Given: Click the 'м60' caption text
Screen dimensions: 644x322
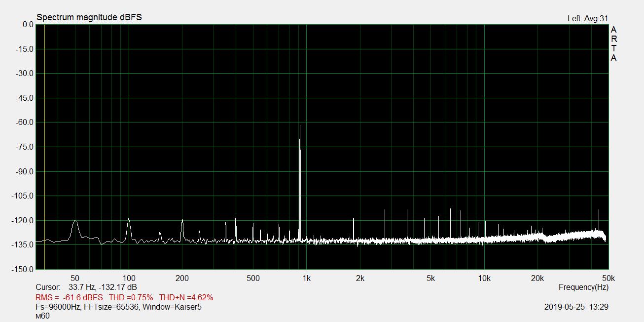Looking at the screenshot, I should click(x=42, y=316).
